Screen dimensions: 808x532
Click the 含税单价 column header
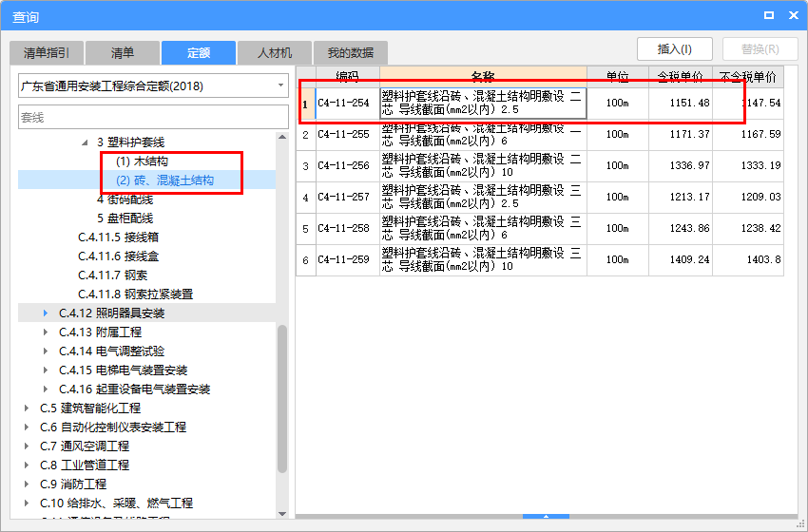pos(681,76)
